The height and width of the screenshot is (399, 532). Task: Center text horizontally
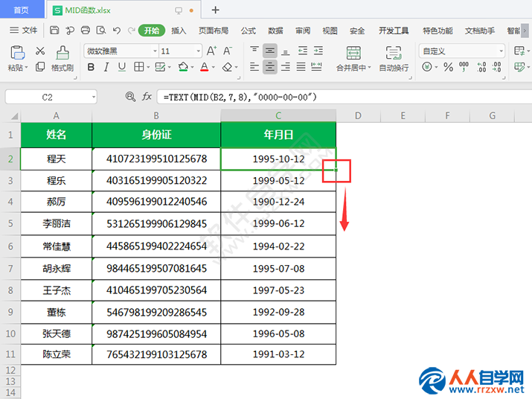pos(270,67)
